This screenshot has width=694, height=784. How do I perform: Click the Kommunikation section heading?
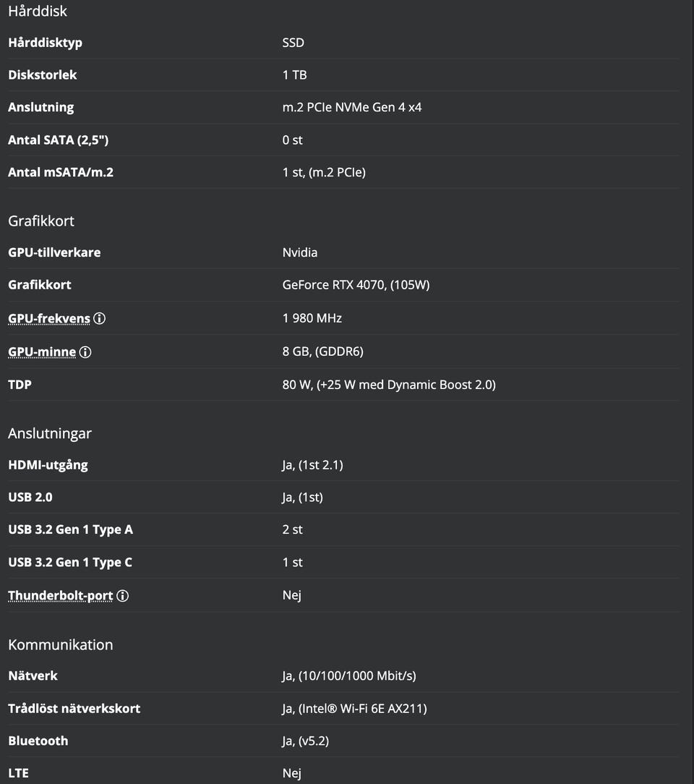click(61, 644)
